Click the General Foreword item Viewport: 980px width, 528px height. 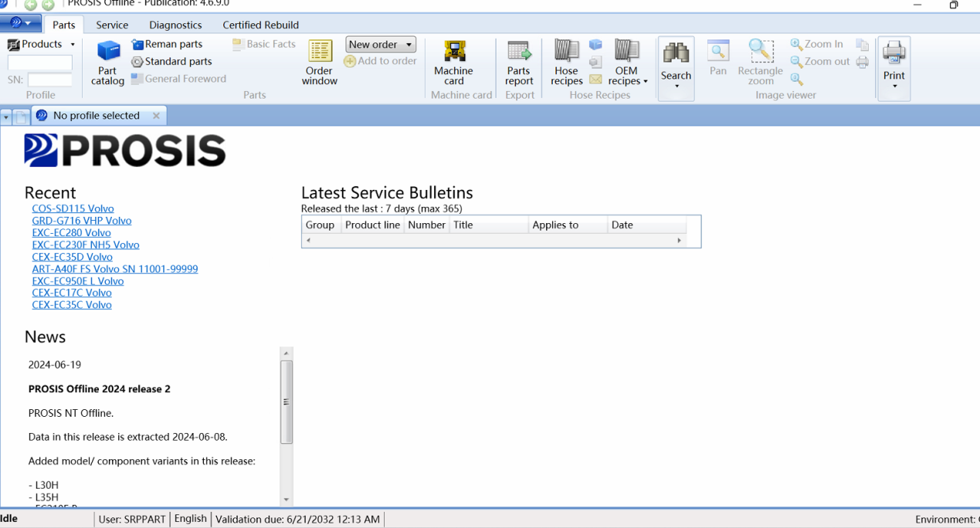pyautogui.click(x=178, y=78)
